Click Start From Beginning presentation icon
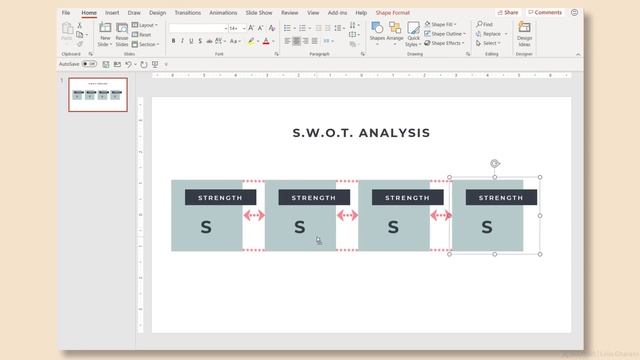The image size is (640, 360). [x=155, y=64]
